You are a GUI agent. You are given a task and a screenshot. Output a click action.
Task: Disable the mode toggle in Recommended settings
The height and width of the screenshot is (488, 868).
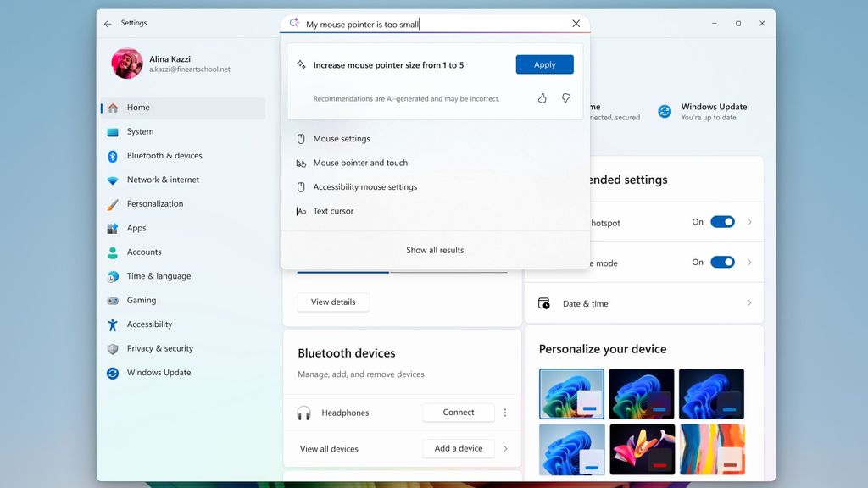pyautogui.click(x=722, y=262)
